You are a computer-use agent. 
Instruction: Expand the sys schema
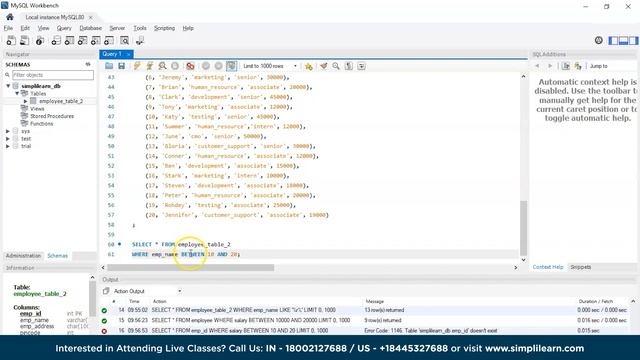8,131
